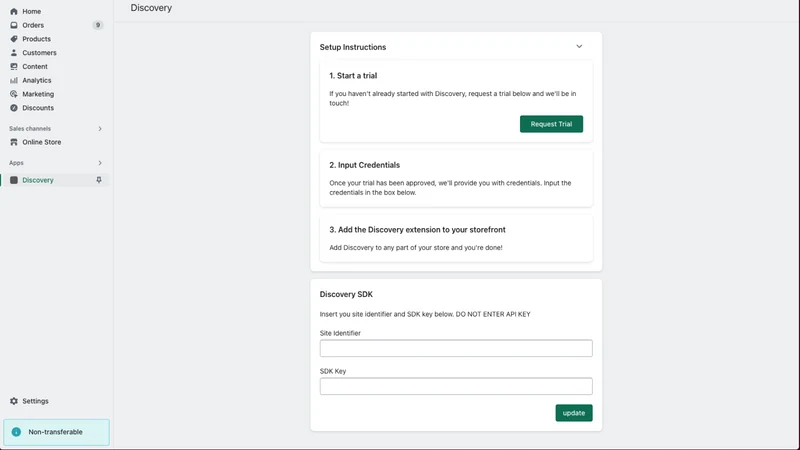Viewport: 800px width, 450px height.
Task: Click the 'Apps' section label
Action: tap(16, 163)
